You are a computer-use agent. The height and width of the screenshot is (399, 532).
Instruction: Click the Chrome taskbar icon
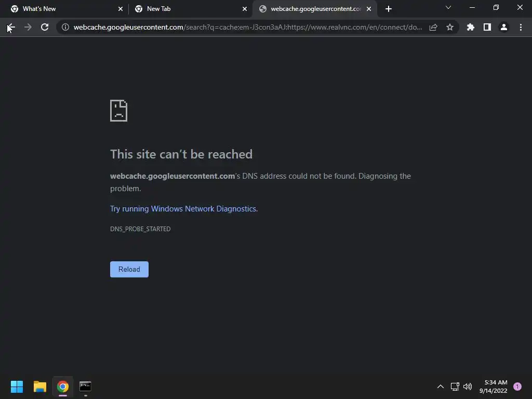[x=63, y=387]
